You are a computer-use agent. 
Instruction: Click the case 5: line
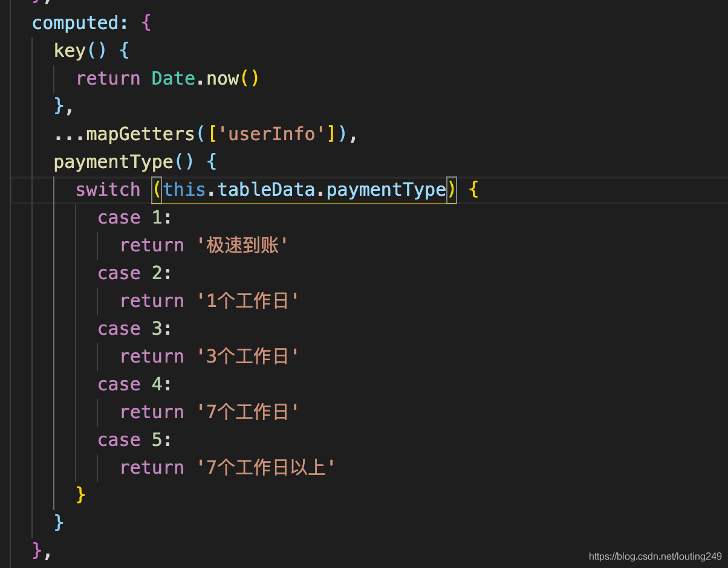[135, 440]
